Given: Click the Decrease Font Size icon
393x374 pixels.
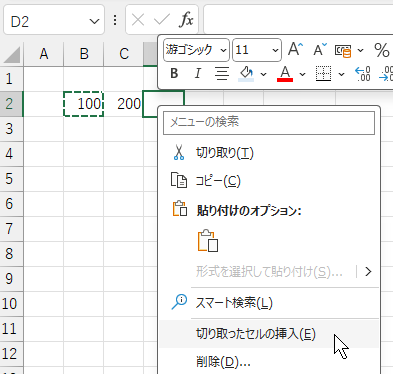Looking at the screenshot, I should coord(320,50).
